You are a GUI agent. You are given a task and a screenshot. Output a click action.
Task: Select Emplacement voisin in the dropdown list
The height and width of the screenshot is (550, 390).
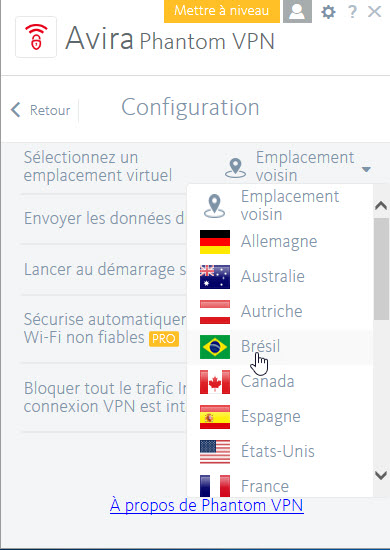click(x=280, y=206)
